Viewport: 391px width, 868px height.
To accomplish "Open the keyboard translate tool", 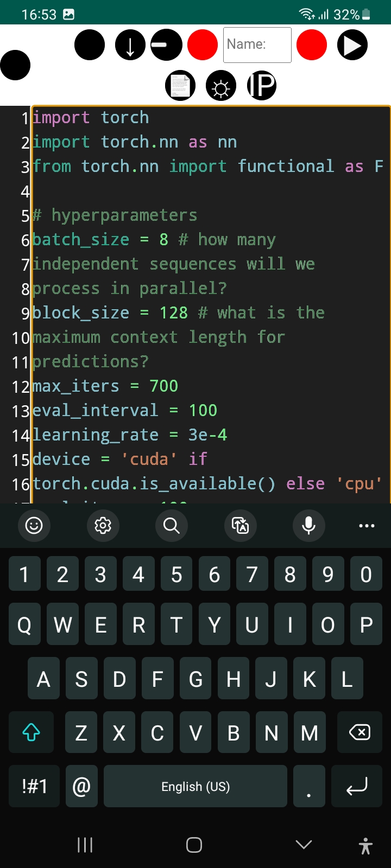I will click(240, 525).
